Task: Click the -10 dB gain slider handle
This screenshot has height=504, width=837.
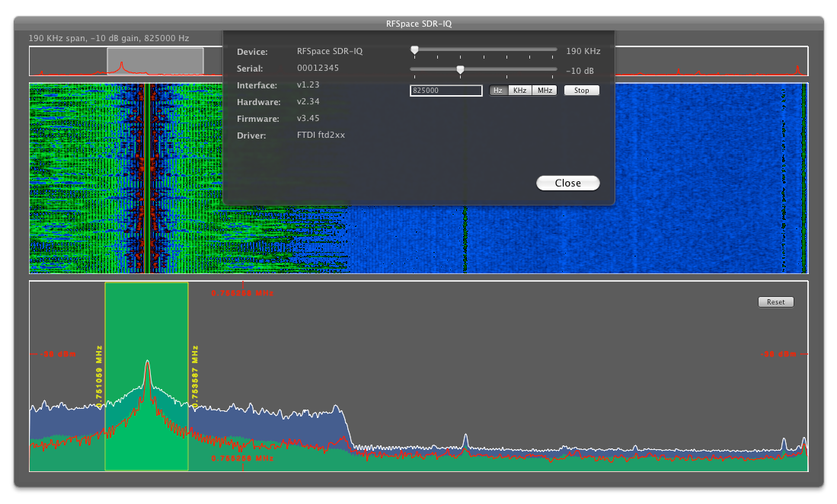Action: pyautogui.click(x=460, y=70)
